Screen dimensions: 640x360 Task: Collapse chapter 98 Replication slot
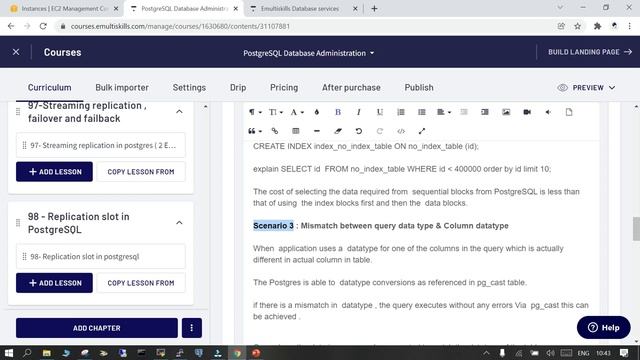179,222
